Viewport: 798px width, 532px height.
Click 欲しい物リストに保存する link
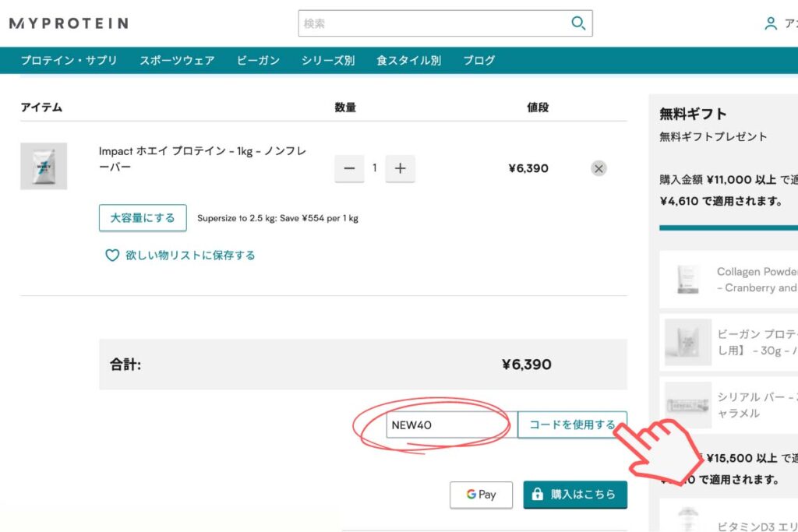(x=190, y=255)
